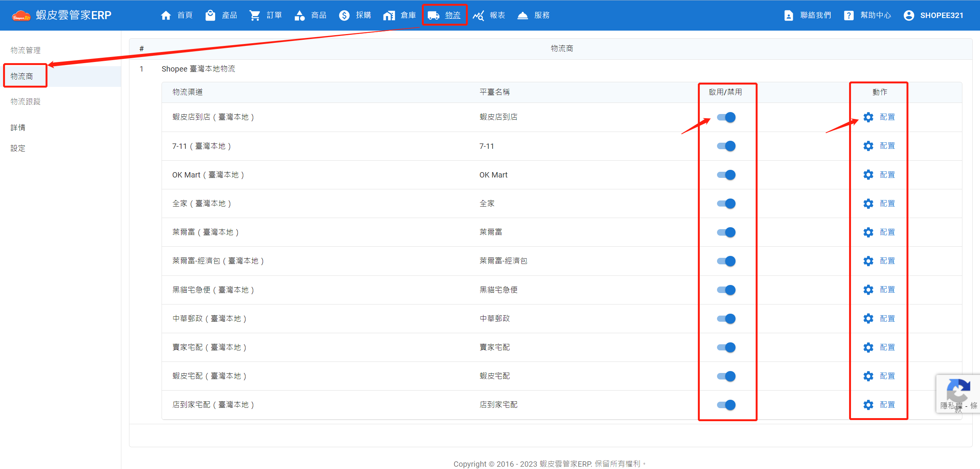980x469 pixels.
Task: Open 設定 in the sidebar
Action: point(18,148)
